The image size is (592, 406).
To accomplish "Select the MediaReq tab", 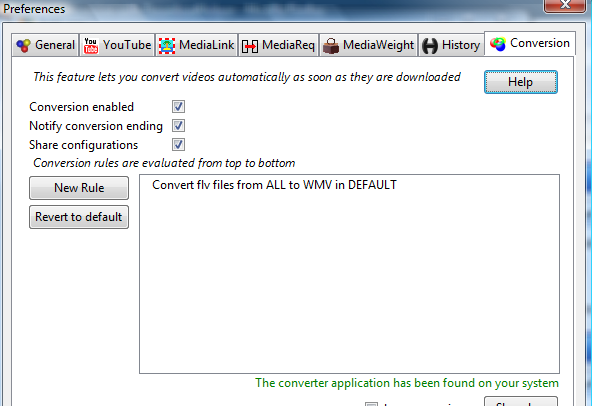I will pos(278,45).
